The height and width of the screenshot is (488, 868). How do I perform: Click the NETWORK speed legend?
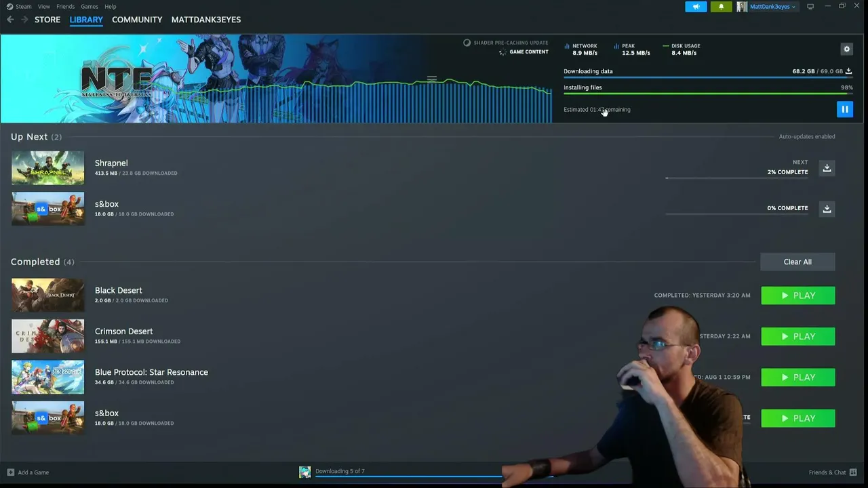(580, 49)
